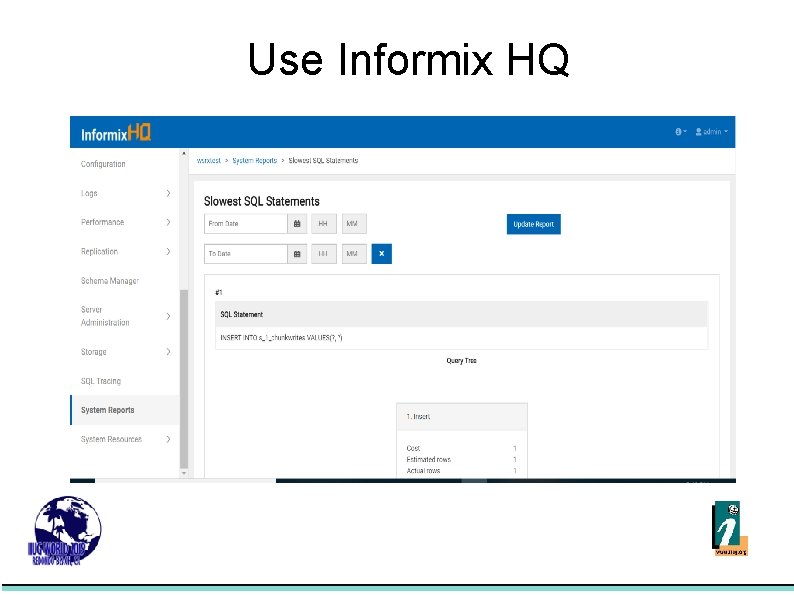Viewport: 794px width, 595px height.
Task: Click the From Date MM minute field
Action: pyautogui.click(x=353, y=223)
